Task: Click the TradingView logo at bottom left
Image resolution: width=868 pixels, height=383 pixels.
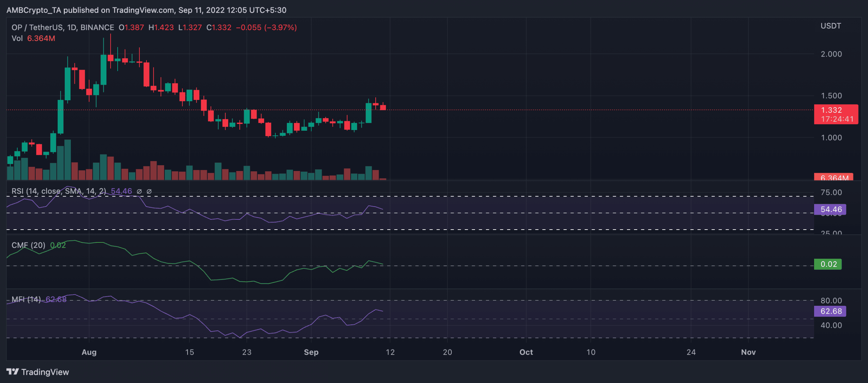Action: 38,372
